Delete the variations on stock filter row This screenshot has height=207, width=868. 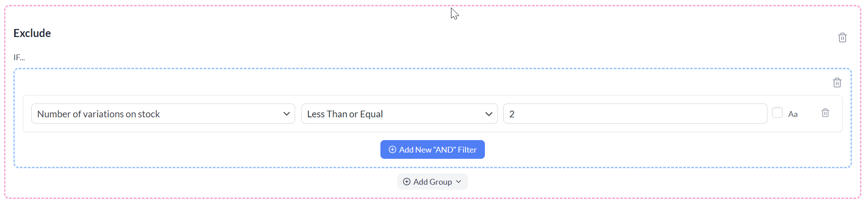coord(825,113)
